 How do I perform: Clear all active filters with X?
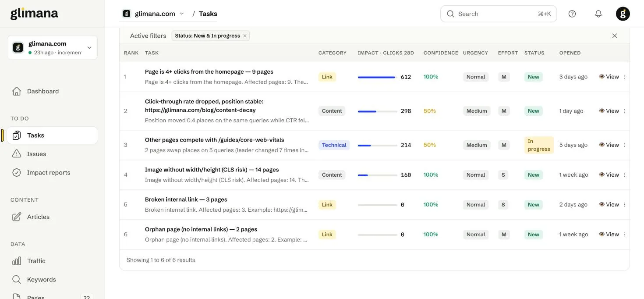point(615,36)
